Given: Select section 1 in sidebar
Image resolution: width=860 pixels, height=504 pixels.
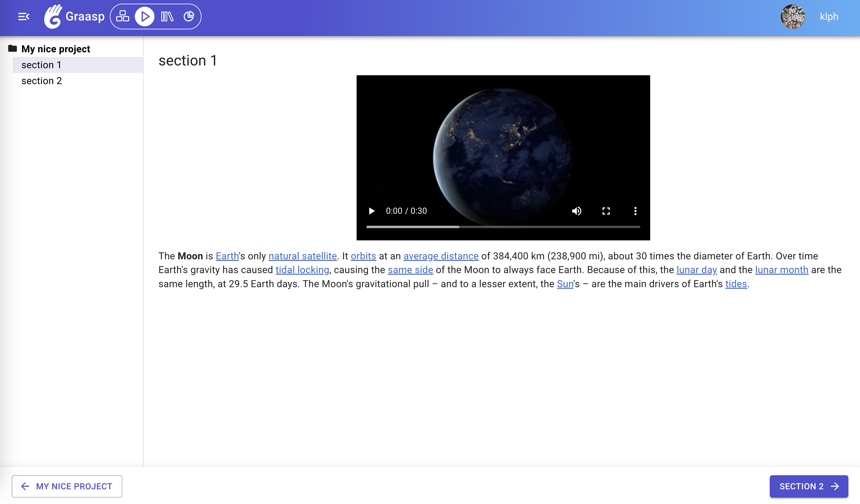Looking at the screenshot, I should pyautogui.click(x=41, y=65).
